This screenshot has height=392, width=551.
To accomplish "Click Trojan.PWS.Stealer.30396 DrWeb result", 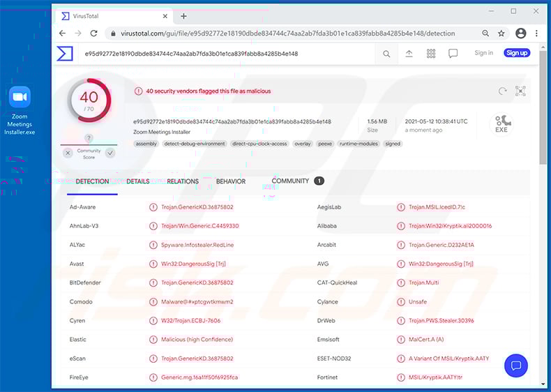I will [441, 321].
